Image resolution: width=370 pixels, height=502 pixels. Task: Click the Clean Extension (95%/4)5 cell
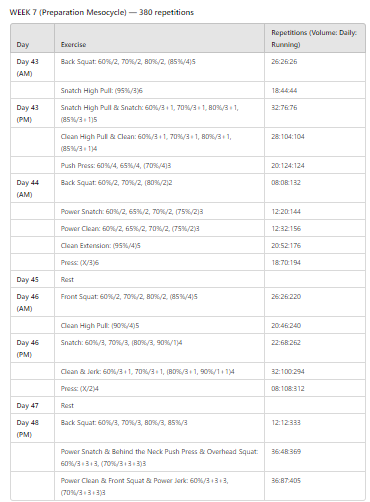[x=160, y=245]
